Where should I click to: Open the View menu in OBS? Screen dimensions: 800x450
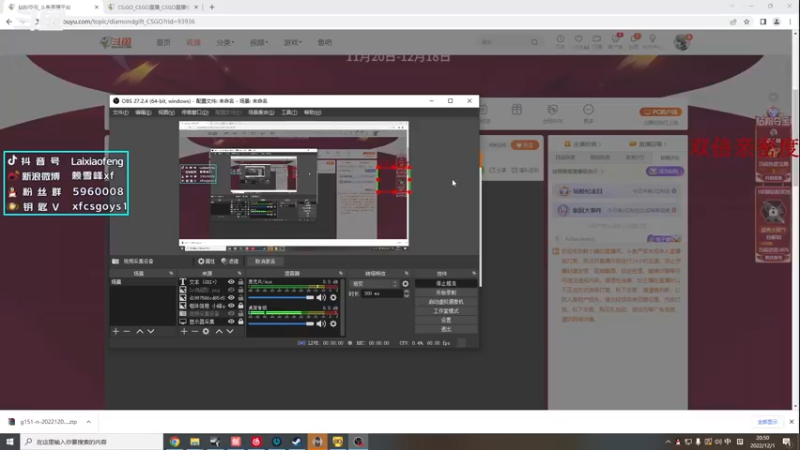point(166,112)
